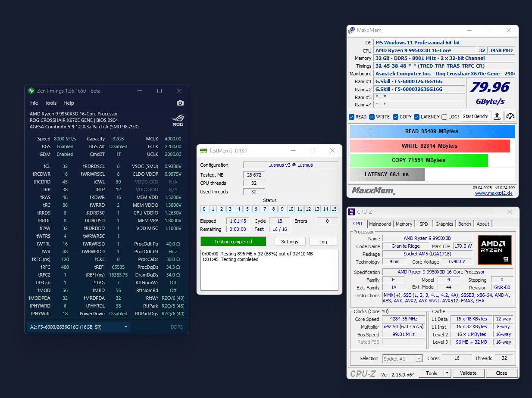The height and width of the screenshot is (398, 532).
Task: Switch to the Graphics tab in CPU-Z
Action: (444, 224)
